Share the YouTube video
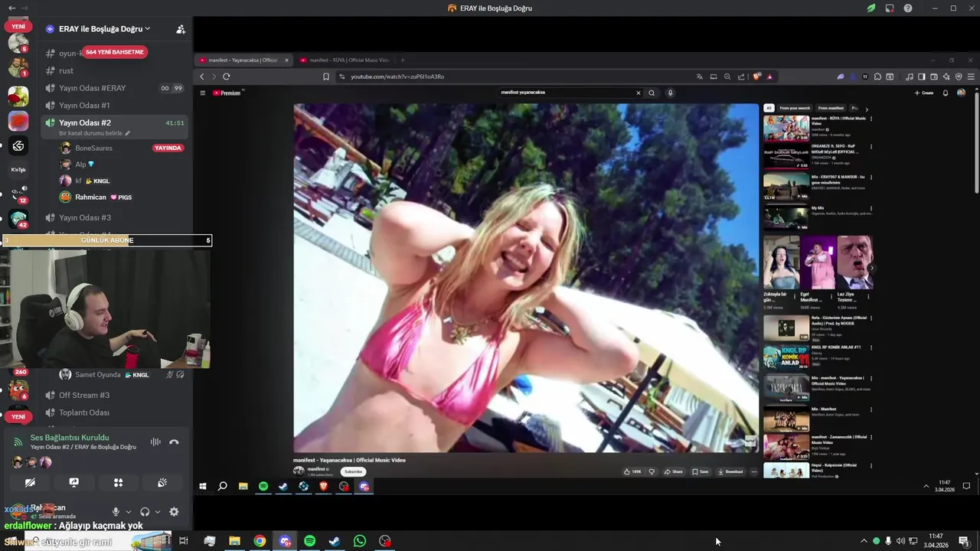 point(673,471)
